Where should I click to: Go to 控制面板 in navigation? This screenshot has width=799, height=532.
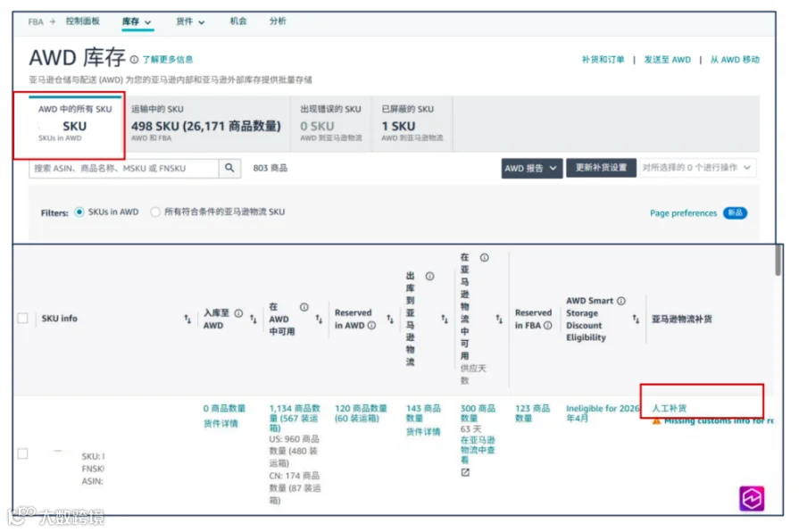click(83, 21)
